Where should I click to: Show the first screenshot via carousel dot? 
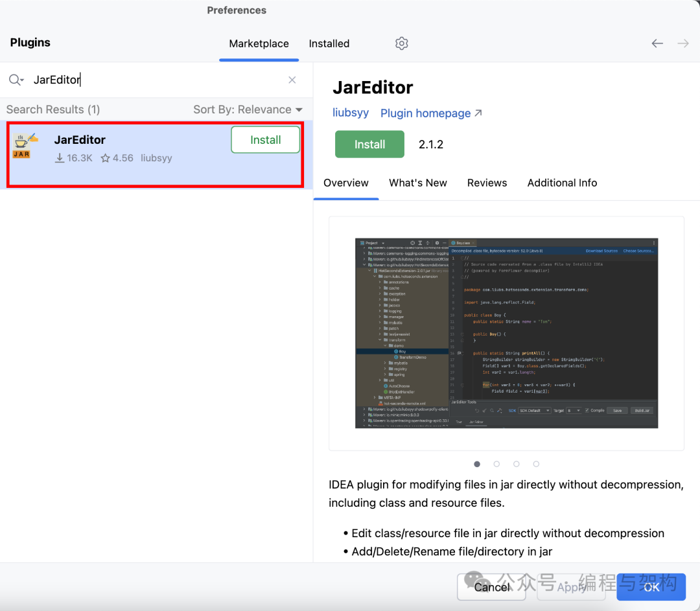(477, 464)
